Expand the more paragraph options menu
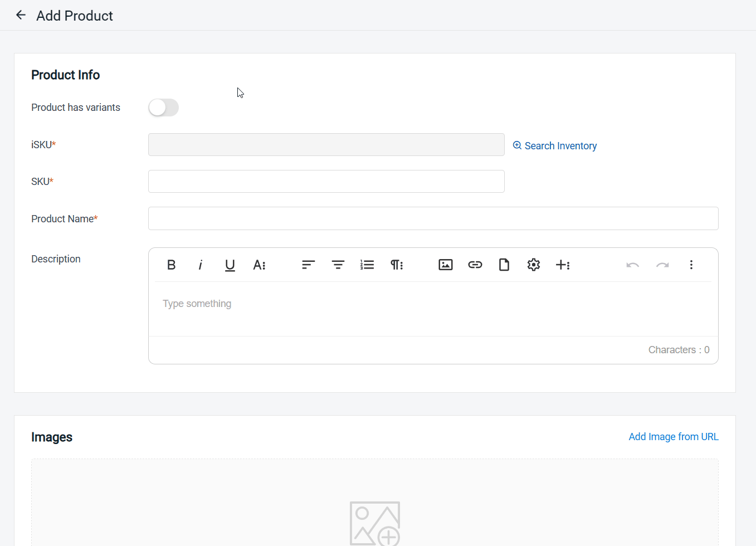Image resolution: width=756 pixels, height=546 pixels. point(397,265)
